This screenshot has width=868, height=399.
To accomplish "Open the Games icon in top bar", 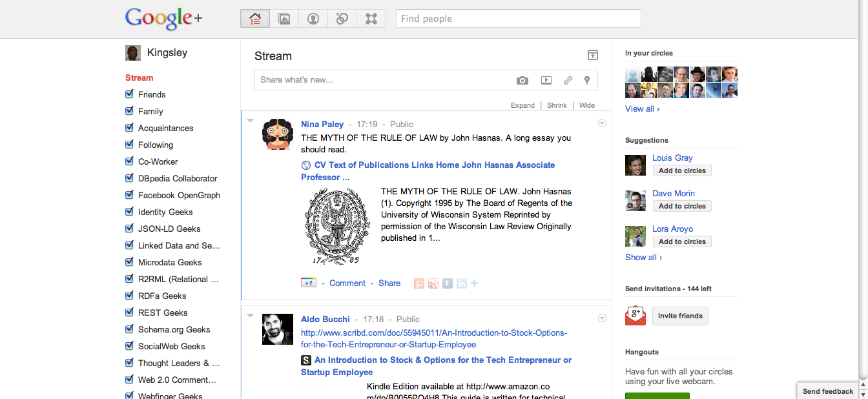I will 371,18.
